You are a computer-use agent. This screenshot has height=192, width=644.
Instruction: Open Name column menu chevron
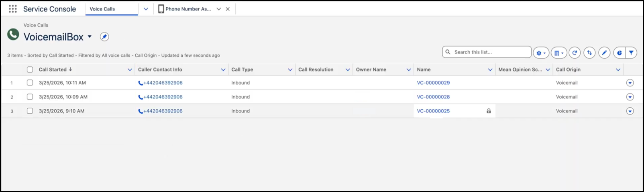pyautogui.click(x=490, y=69)
